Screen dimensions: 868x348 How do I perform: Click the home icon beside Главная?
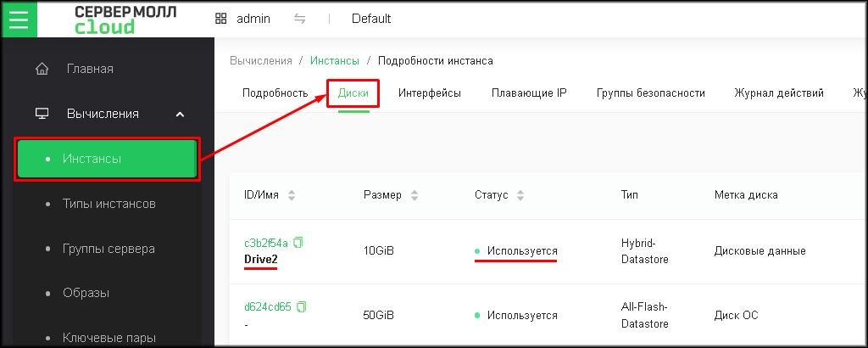coord(42,69)
